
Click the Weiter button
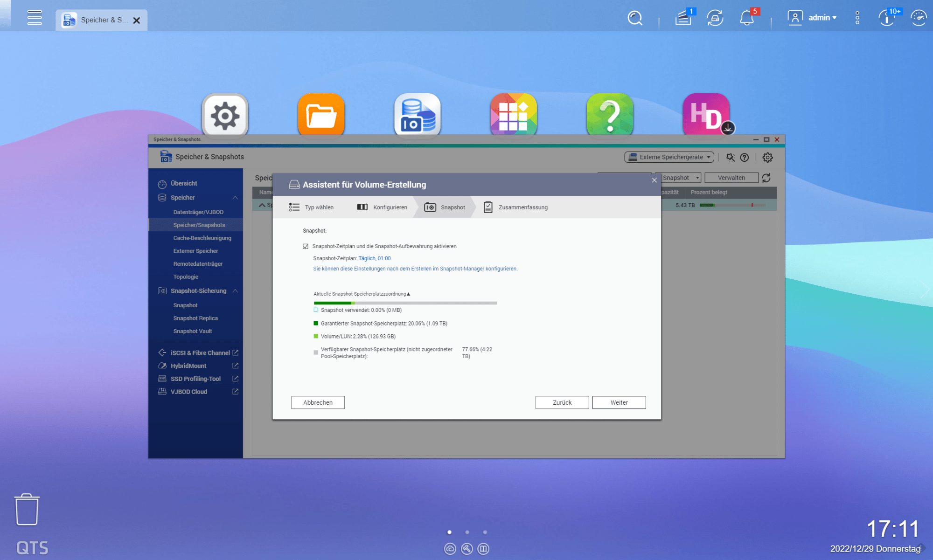(x=619, y=402)
